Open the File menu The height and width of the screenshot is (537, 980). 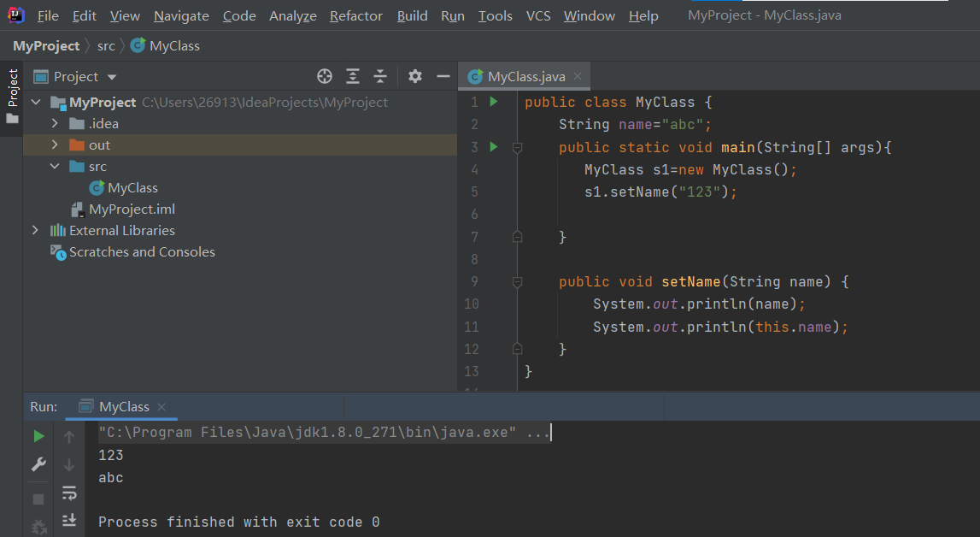click(x=48, y=16)
